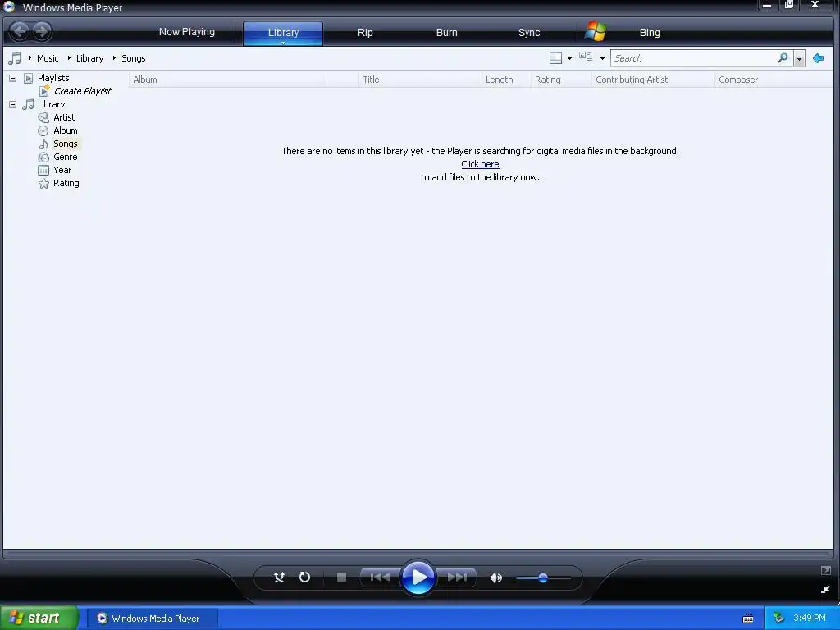Sort by the Rating column header
This screenshot has height=630, width=840.
(561, 80)
